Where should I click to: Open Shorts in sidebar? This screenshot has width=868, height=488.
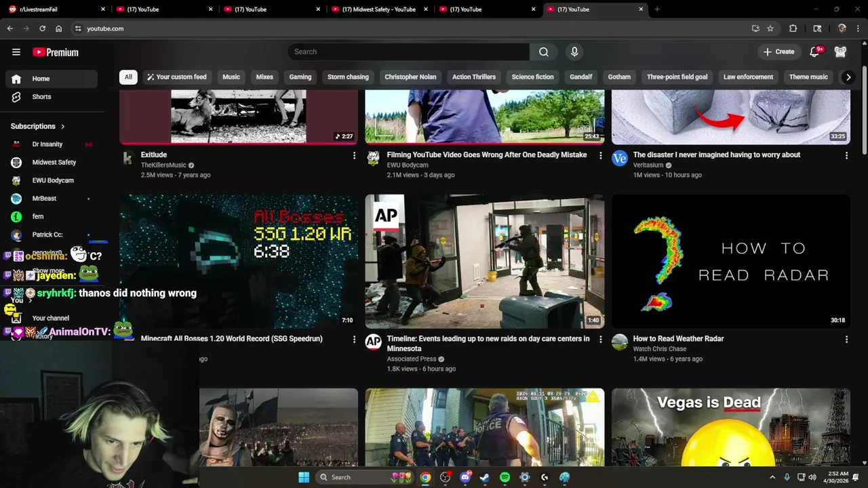52,97
